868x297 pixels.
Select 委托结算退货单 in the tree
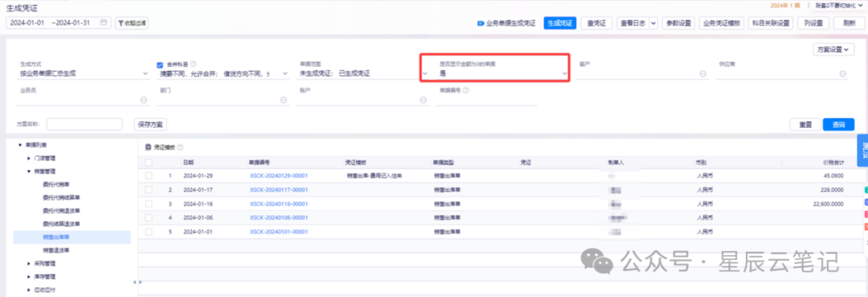[61, 224]
